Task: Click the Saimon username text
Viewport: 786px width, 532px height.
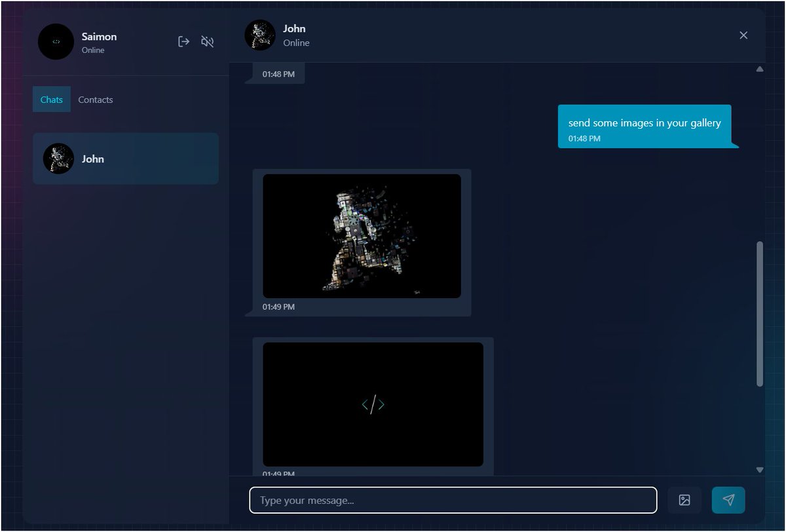Action: point(99,37)
